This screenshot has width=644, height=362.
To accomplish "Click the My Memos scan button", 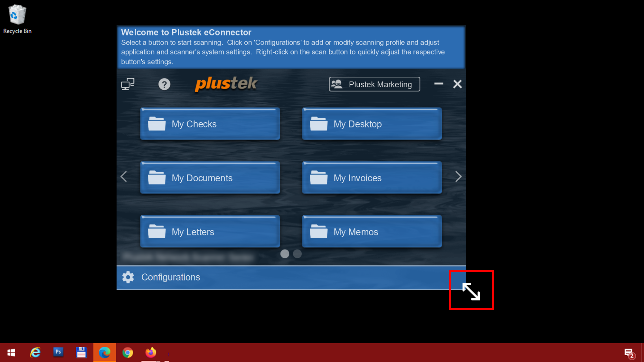I will coord(372,232).
